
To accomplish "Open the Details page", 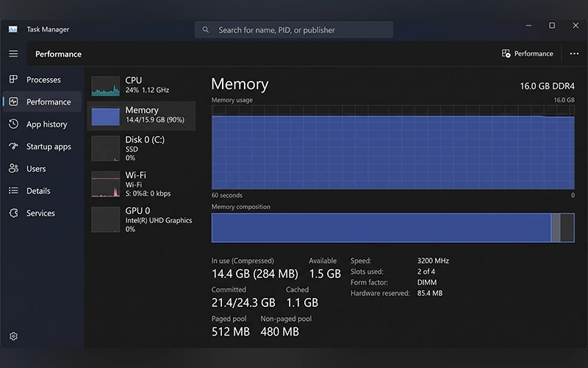I will [x=42, y=191].
